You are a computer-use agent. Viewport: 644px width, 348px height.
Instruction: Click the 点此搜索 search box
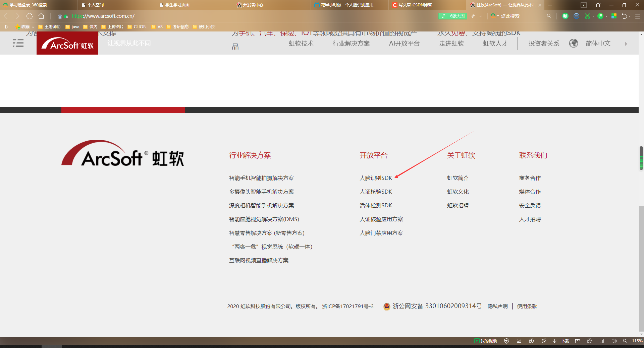pos(522,16)
